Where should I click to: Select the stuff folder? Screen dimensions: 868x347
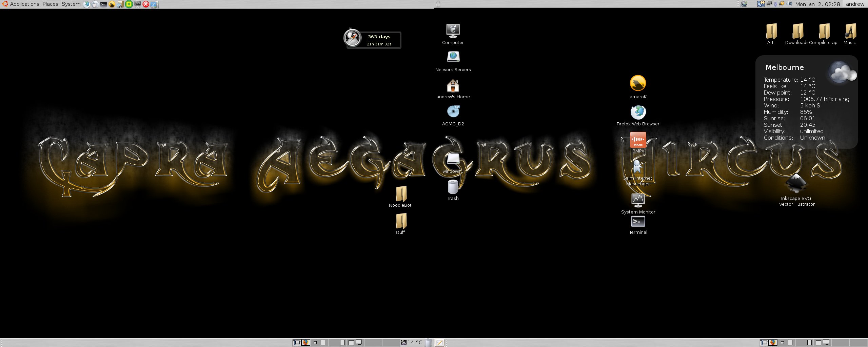click(x=400, y=224)
